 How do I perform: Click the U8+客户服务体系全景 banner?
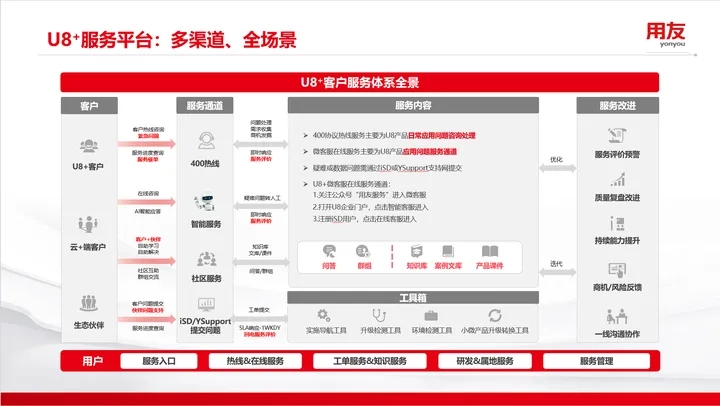point(360,83)
